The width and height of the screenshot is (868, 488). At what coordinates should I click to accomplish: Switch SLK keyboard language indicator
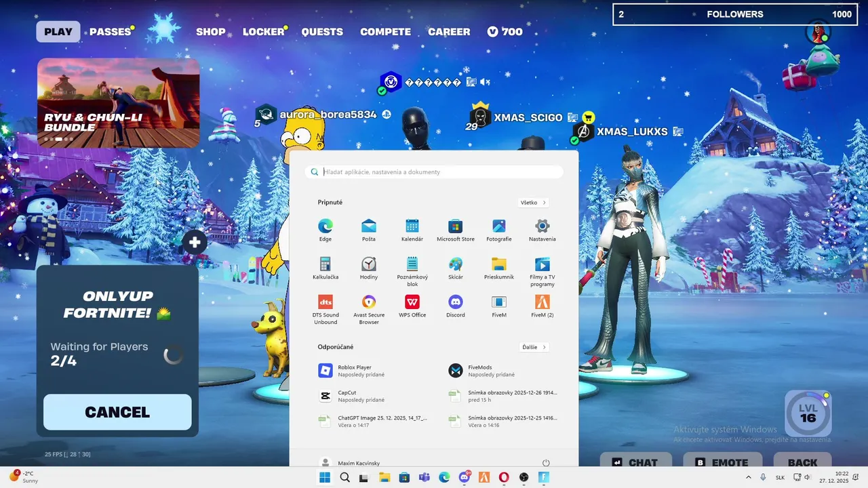(x=781, y=478)
